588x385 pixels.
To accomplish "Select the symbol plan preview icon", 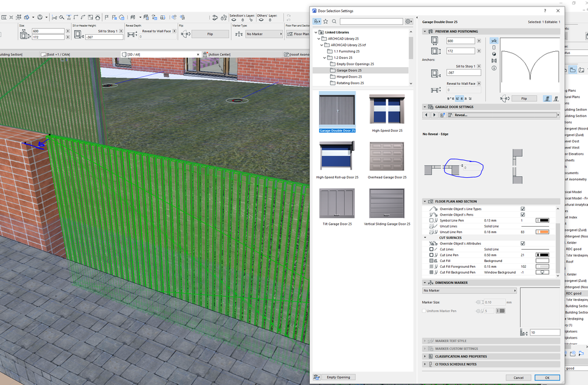I will point(494,41).
